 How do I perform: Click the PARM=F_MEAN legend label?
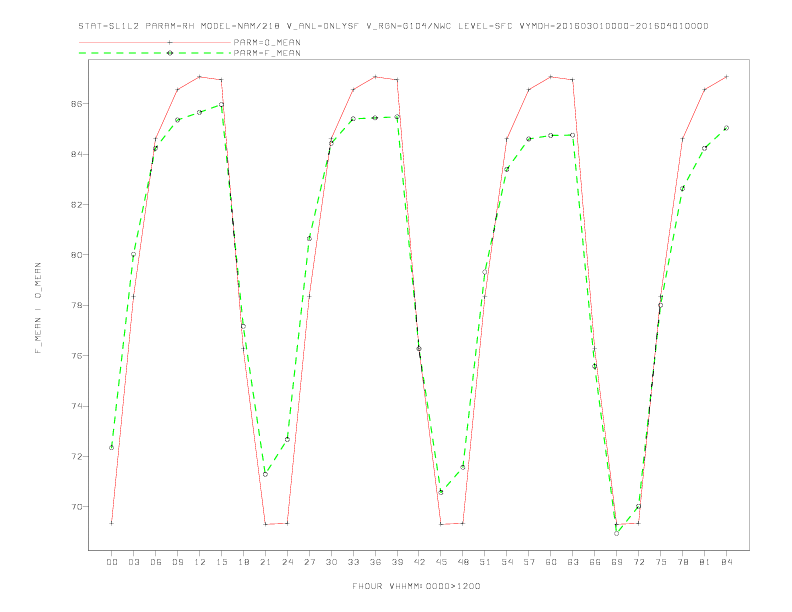coord(267,53)
